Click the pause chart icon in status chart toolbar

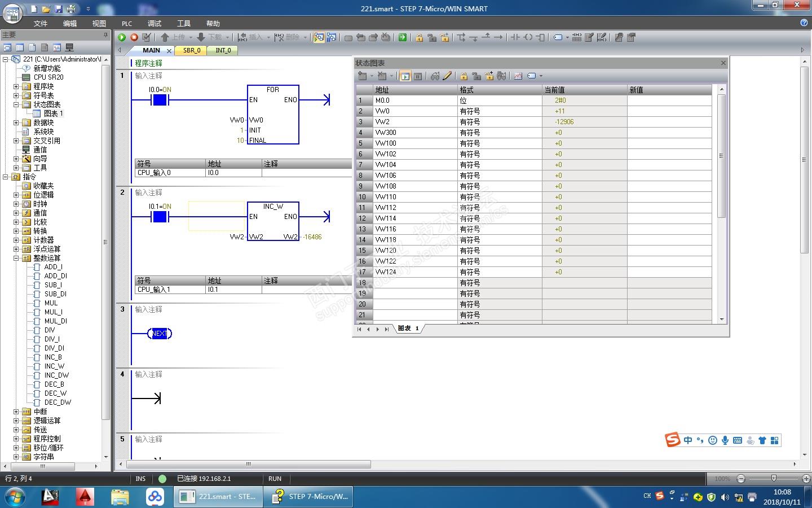click(x=418, y=76)
